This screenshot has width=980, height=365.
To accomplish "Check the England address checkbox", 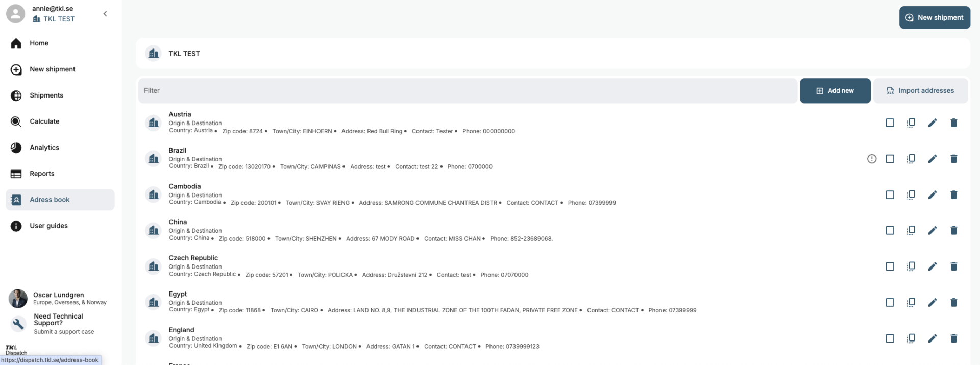I will point(890,338).
